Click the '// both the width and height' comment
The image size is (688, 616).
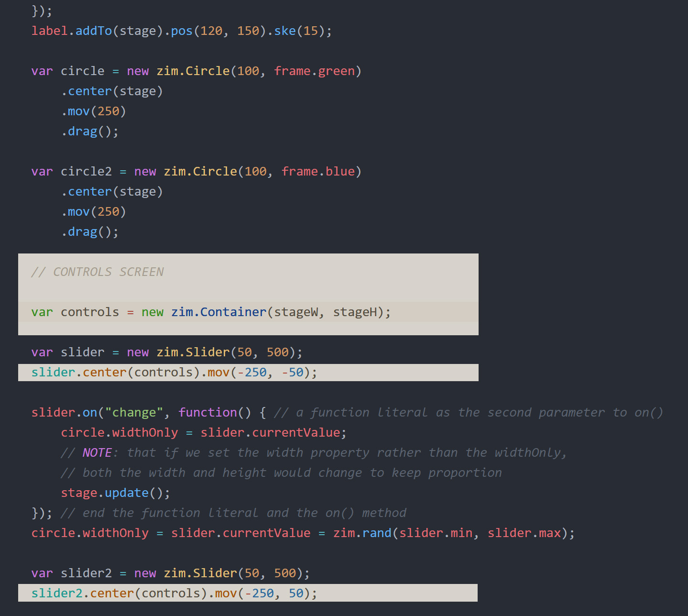click(281, 473)
